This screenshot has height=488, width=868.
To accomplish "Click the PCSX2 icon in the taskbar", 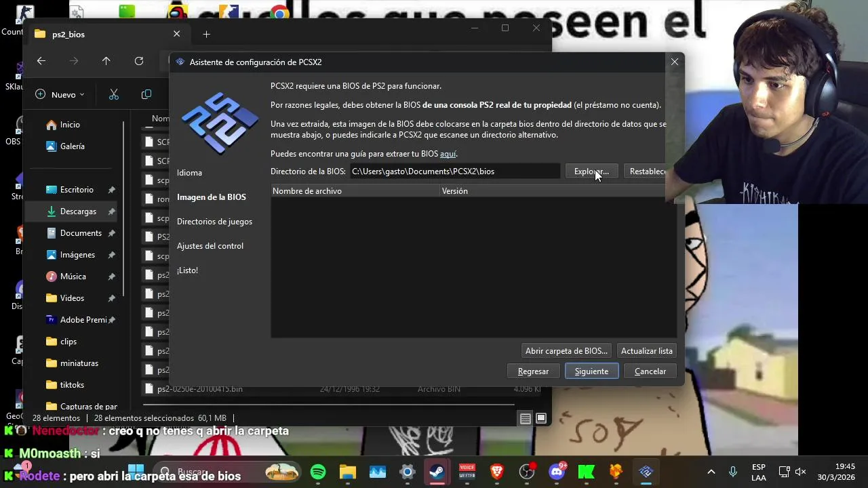I will pos(646,472).
